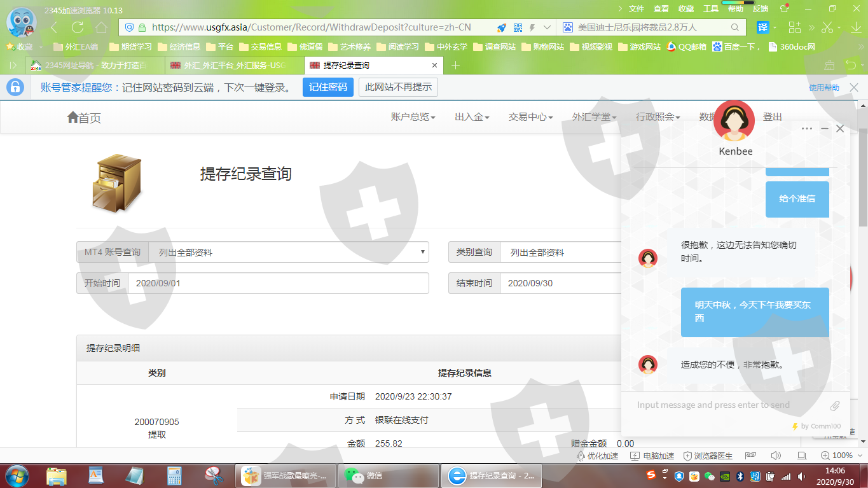The width and height of the screenshot is (868, 488).
Task: Click the 首页 home icon
Action: pos(73,117)
